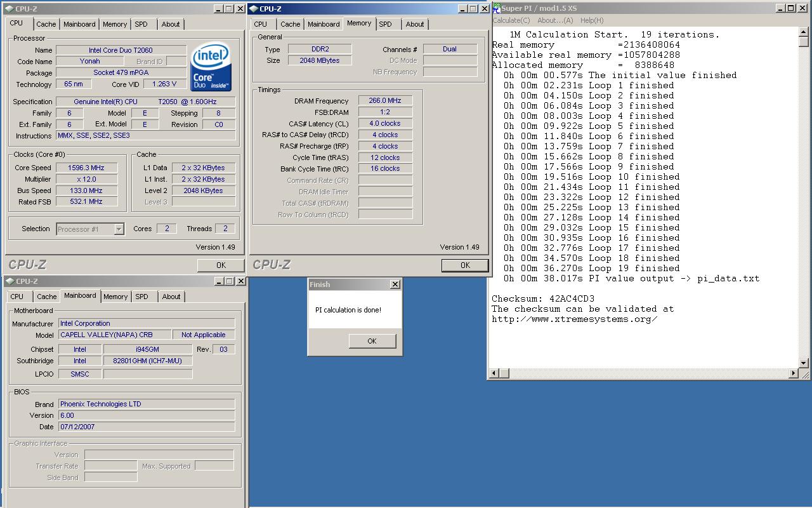Viewport: 812px width, 508px height.
Task: Click the CPU-Z memory window title icon
Action: point(254,9)
